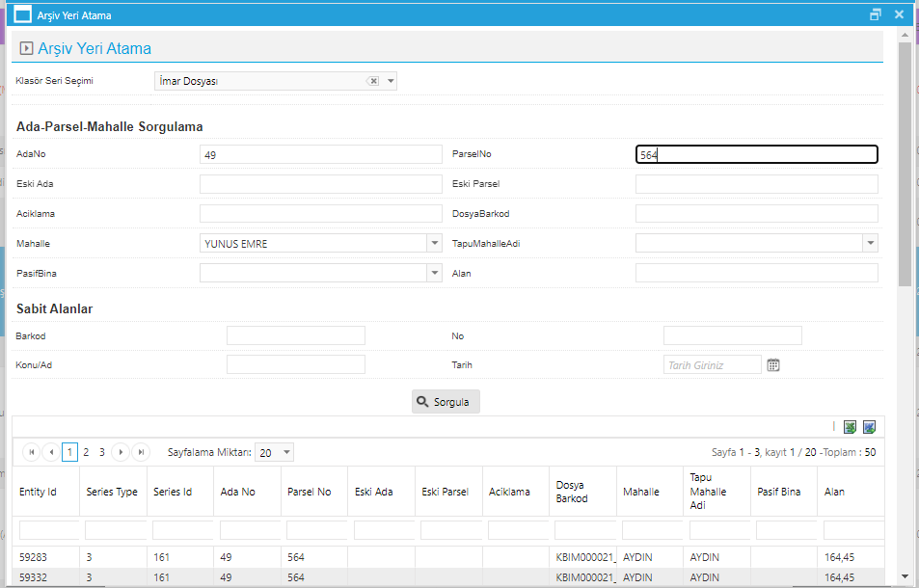Sort by the Mahalle column header
The height and width of the screenshot is (588, 919).
[641, 492]
